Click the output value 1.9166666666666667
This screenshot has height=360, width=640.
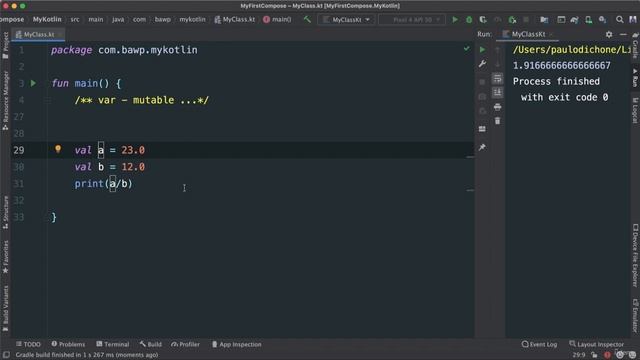click(562, 66)
